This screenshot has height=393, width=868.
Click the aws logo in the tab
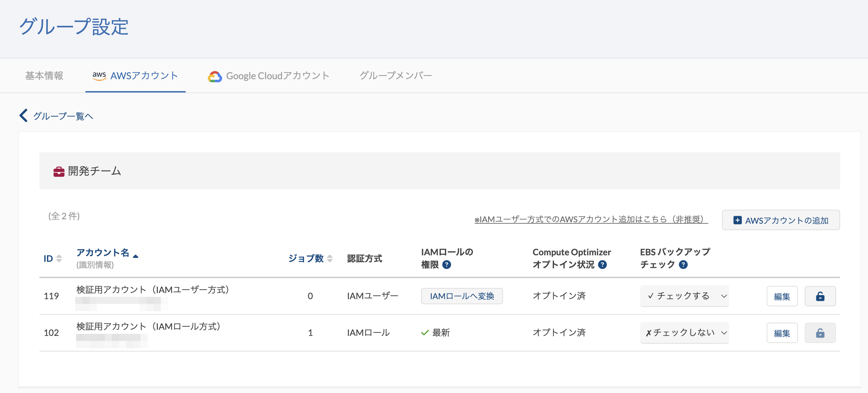[x=99, y=76]
